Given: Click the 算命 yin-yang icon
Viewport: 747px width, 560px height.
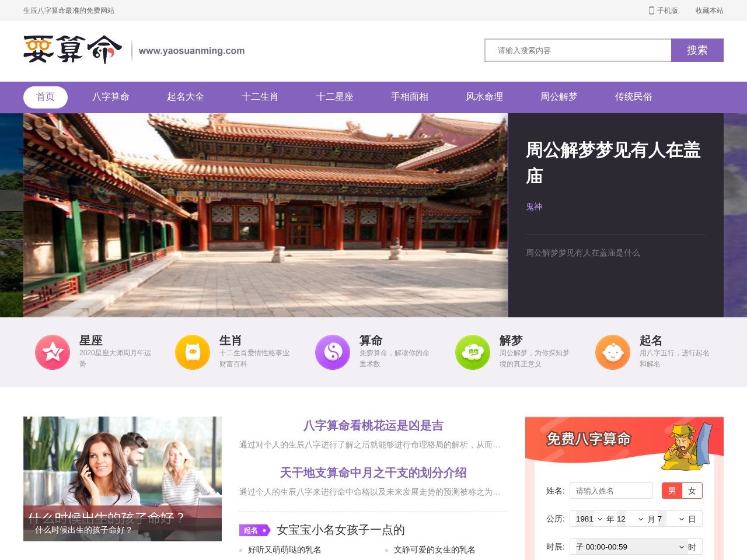Looking at the screenshot, I should click(x=333, y=352).
